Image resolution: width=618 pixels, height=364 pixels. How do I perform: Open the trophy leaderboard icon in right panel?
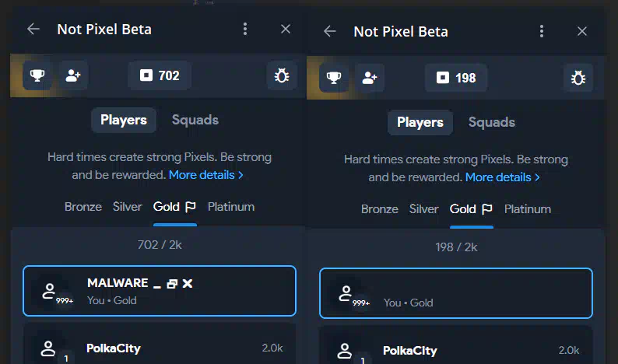point(333,78)
